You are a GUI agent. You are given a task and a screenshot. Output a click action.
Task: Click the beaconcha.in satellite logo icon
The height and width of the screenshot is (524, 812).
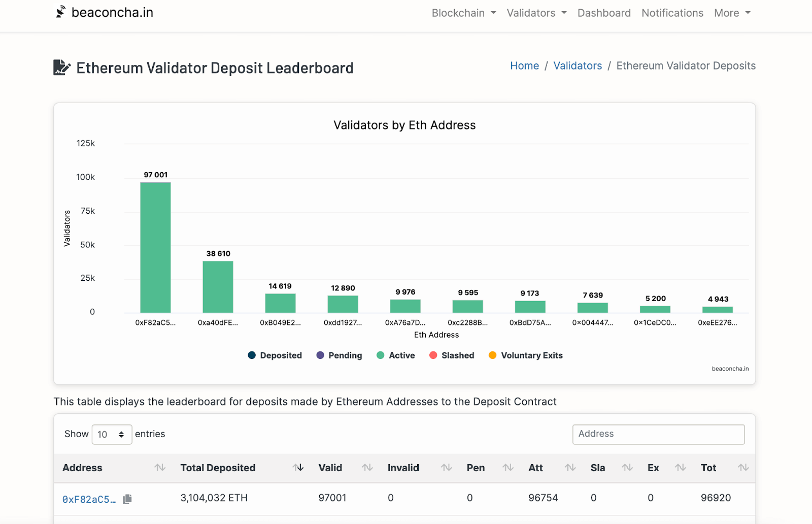pyautogui.click(x=61, y=12)
